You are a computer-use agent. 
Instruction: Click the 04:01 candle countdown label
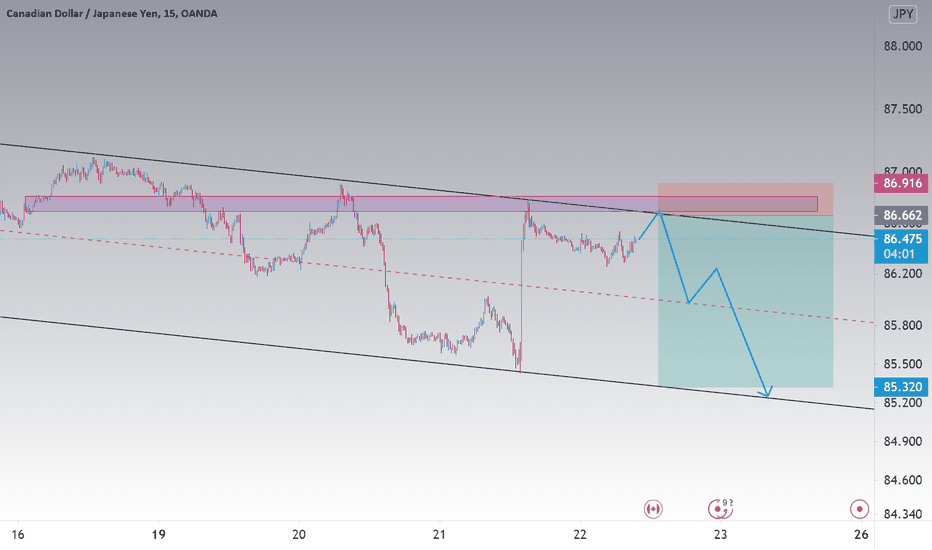tap(901, 254)
